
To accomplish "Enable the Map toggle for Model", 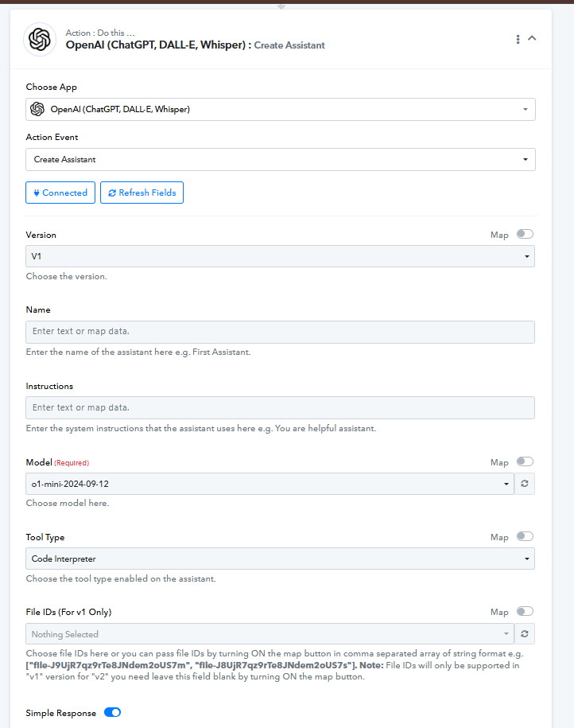I will (x=525, y=461).
